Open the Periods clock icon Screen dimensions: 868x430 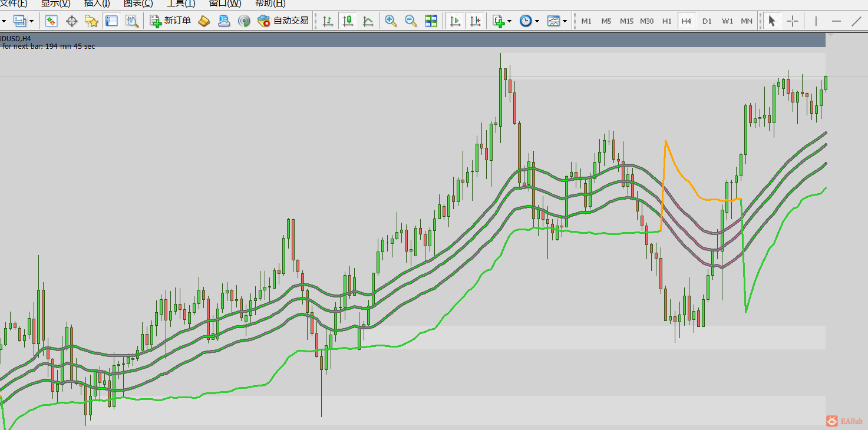(x=526, y=21)
